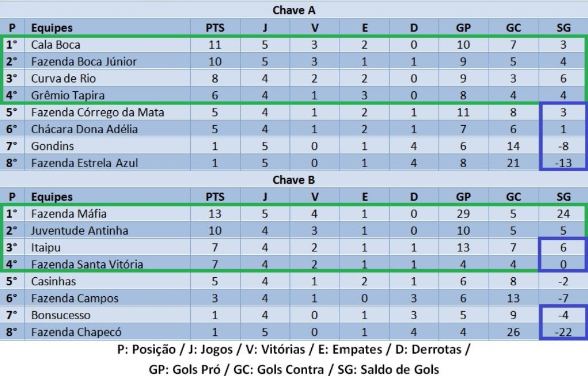Click the Itaipu team name
The height and width of the screenshot is (376, 588).
pos(46,247)
